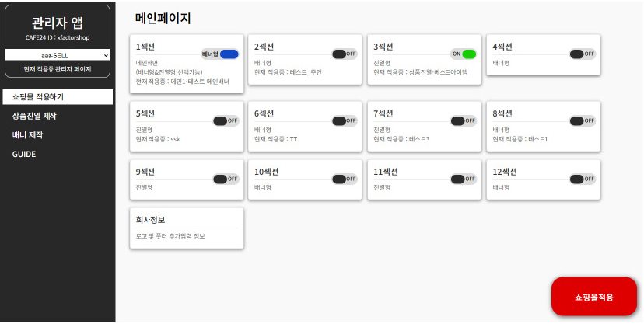Turn on the 10섹션 toggle
The width and height of the screenshot is (644, 324).
coord(345,179)
